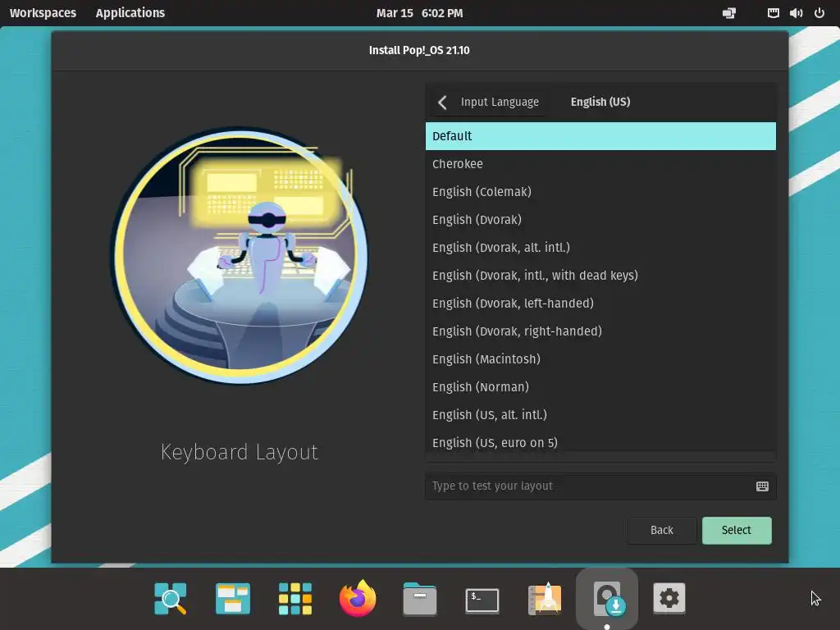Screen dimensions: 840x630
Task: Go back to Input Language list
Action: tap(489, 103)
